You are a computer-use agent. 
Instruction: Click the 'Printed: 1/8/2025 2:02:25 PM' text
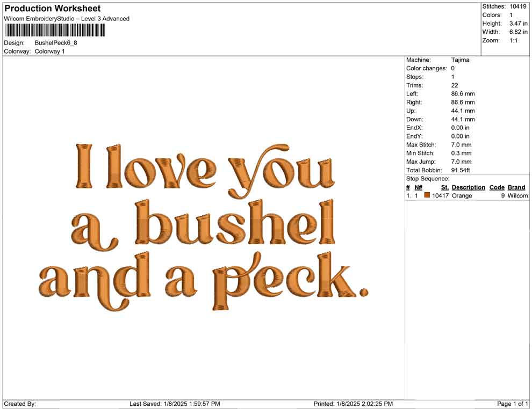(x=353, y=404)
